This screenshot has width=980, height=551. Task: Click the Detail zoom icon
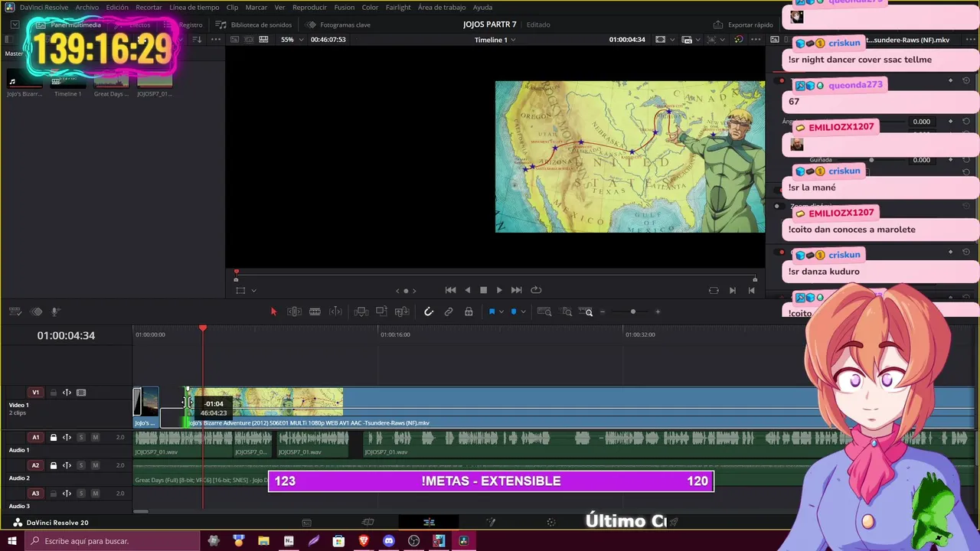(x=567, y=311)
